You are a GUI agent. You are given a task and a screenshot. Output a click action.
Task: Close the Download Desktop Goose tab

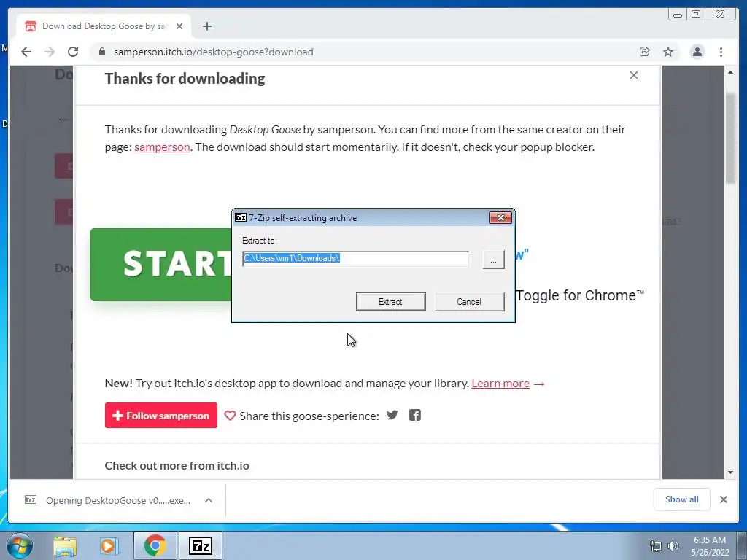tap(179, 26)
